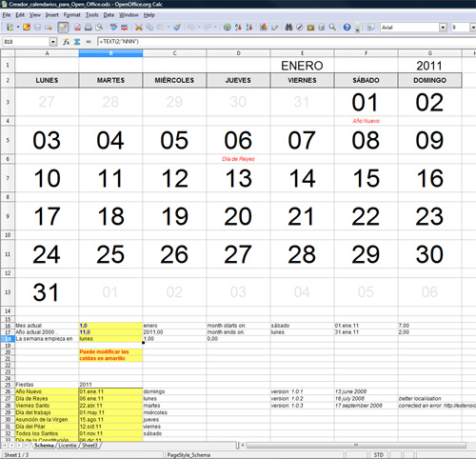Toggle Edit File mode
Viewport: 476px width, 459px height.
point(63,28)
